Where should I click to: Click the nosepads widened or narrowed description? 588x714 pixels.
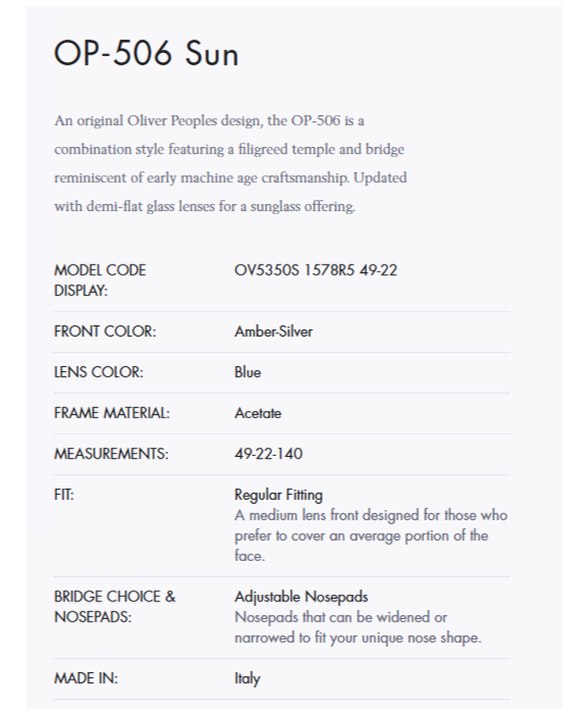(357, 627)
